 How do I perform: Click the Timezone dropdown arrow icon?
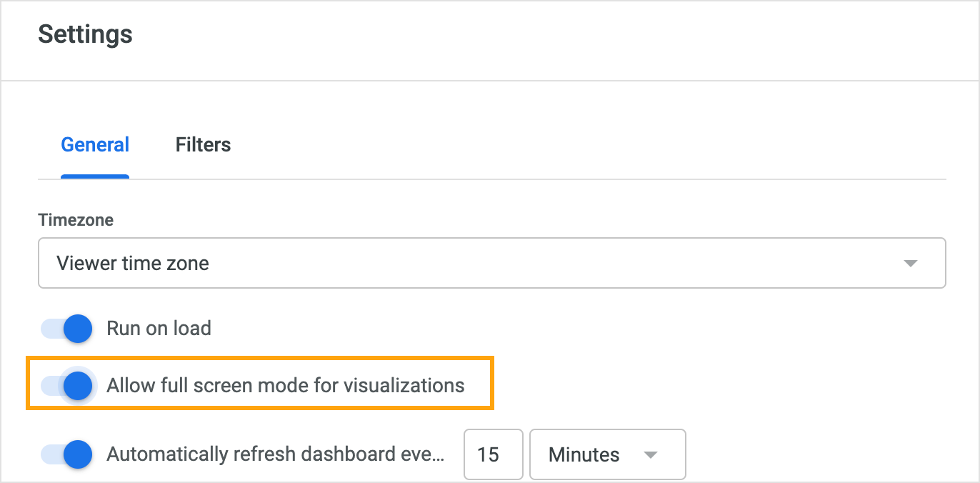910,264
